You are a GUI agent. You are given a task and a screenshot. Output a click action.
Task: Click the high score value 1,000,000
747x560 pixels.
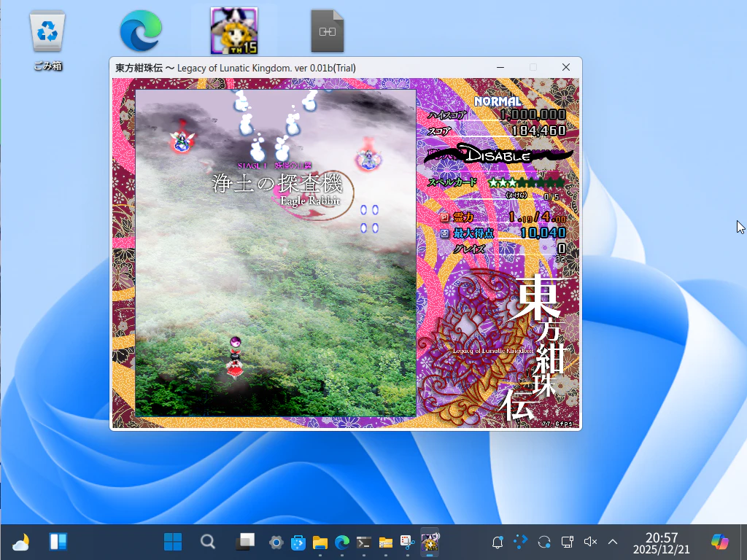(533, 114)
